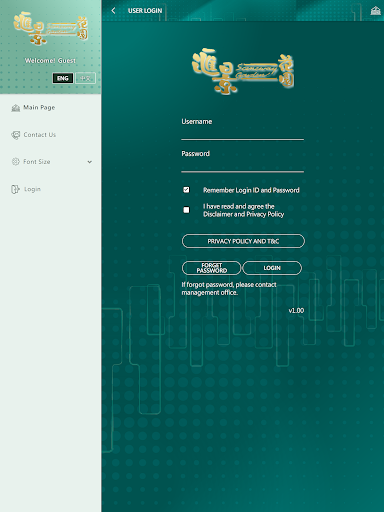Focus the Username input field
Viewport: 384px width, 512px height.
pos(243,133)
